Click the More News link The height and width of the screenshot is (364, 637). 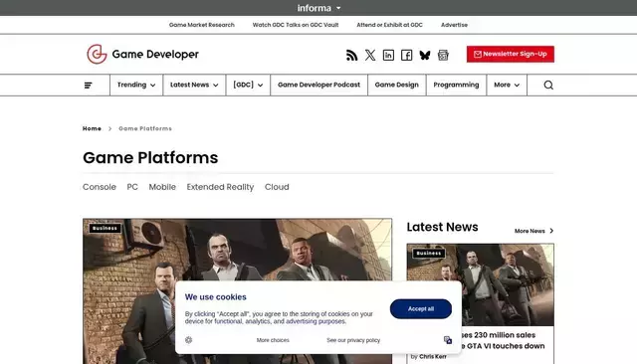pos(530,231)
